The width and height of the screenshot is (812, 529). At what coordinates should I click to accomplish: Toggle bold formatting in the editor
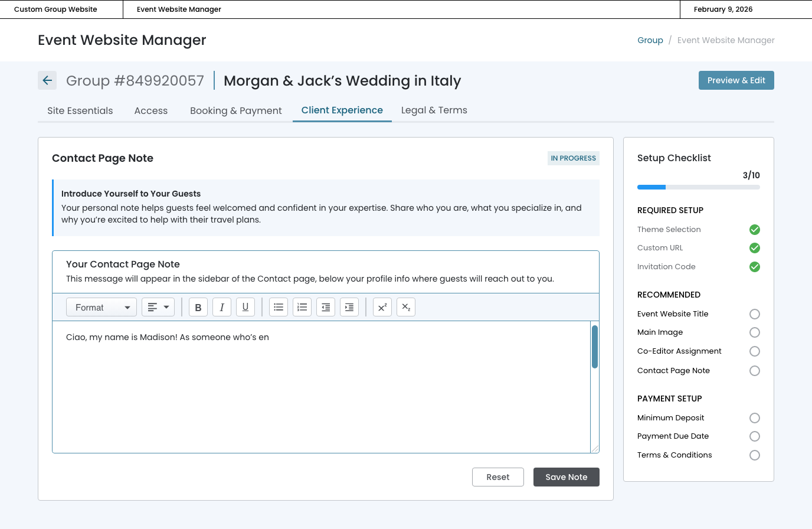point(198,307)
